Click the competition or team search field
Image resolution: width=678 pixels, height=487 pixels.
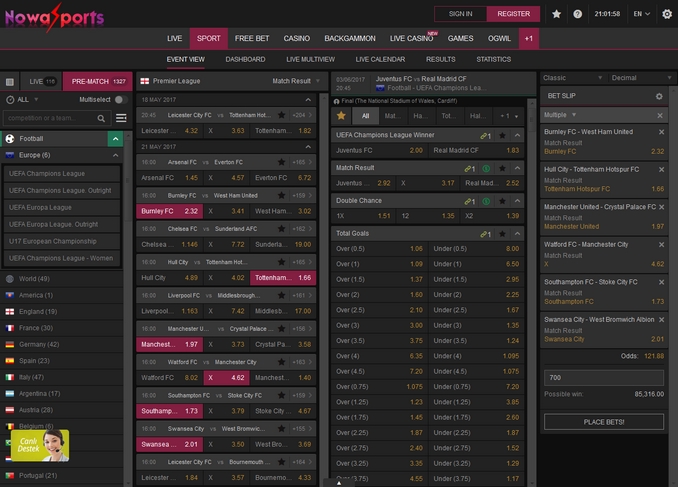(55, 118)
